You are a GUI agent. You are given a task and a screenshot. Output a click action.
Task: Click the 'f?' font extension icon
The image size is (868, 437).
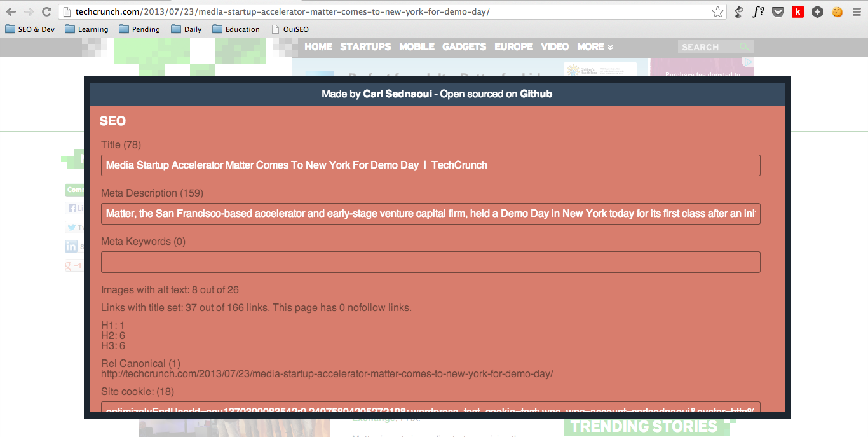tap(757, 11)
